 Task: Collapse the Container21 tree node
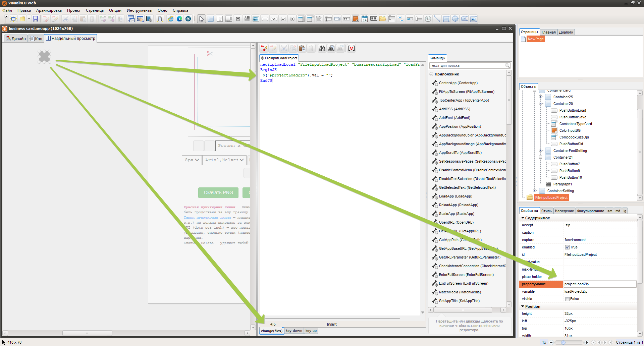[541, 158]
